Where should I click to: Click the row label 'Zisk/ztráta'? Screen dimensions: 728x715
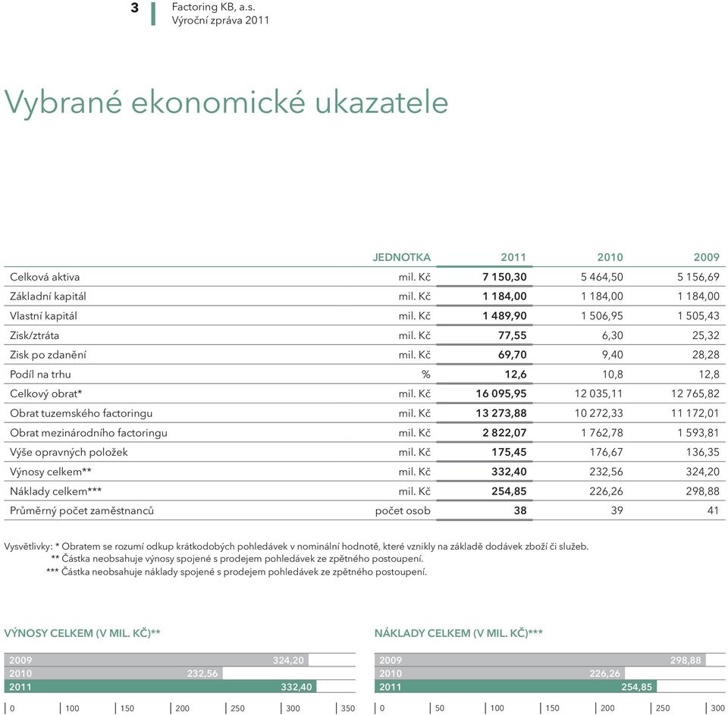click(x=34, y=336)
